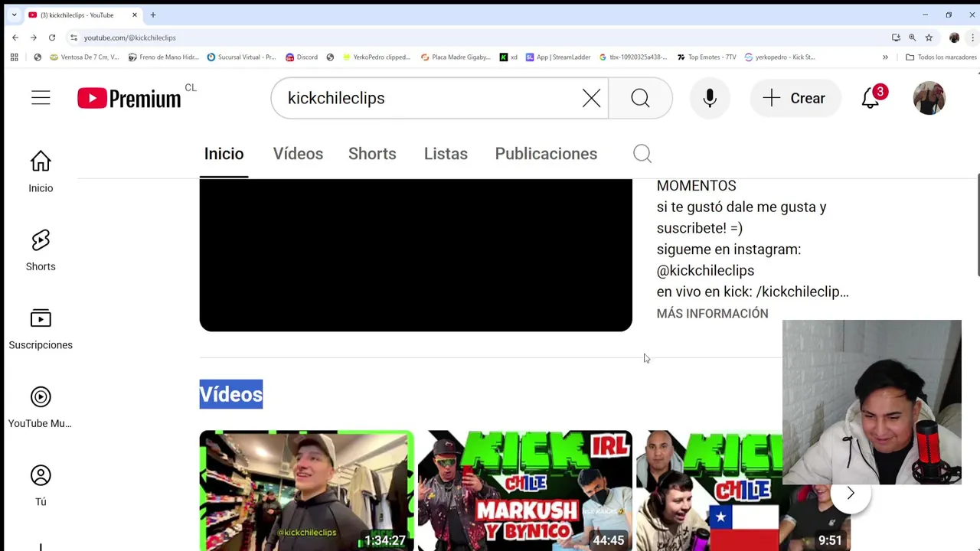Open YerkoPedro clipped bookmark
The image size is (980, 551).
pos(377,57)
